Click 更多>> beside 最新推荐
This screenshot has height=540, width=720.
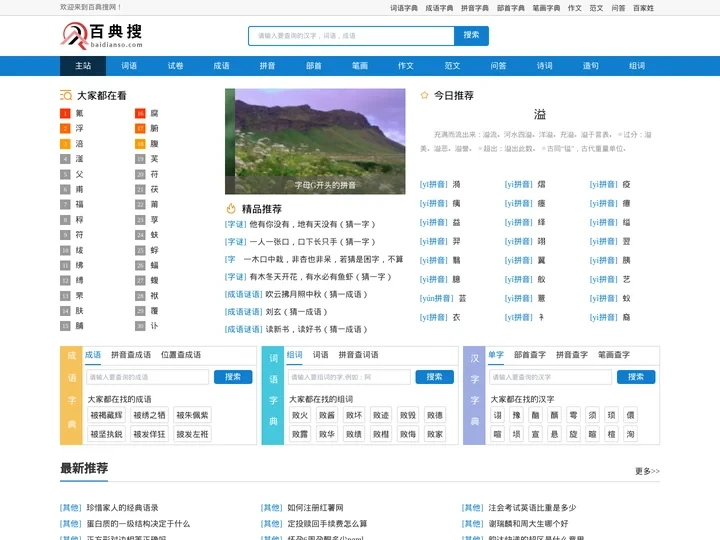(647, 471)
